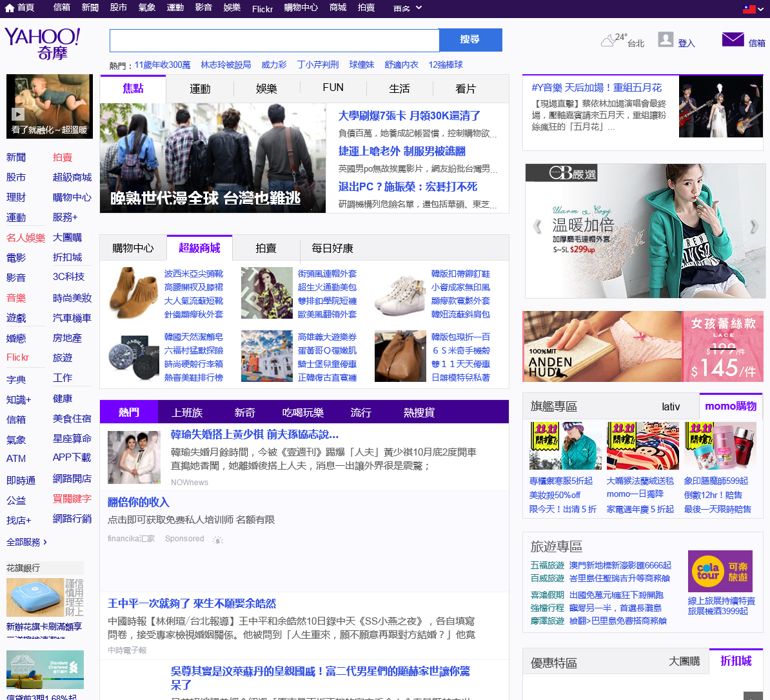Select the 生活 news tab
The image size is (770, 700).
click(399, 89)
